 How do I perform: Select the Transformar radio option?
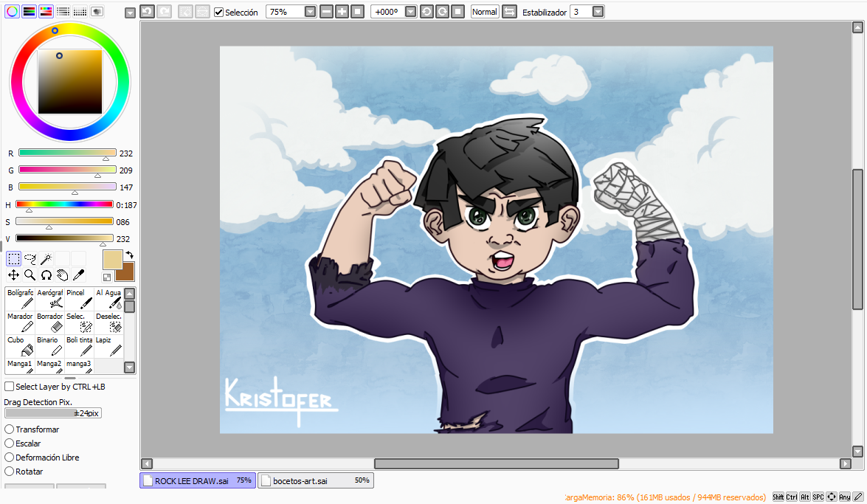point(10,429)
